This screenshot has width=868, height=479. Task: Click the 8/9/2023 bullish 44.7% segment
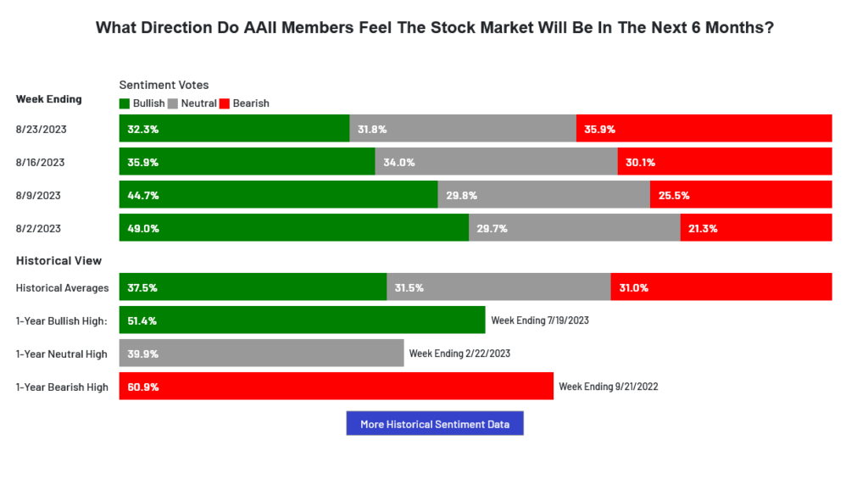(278, 195)
